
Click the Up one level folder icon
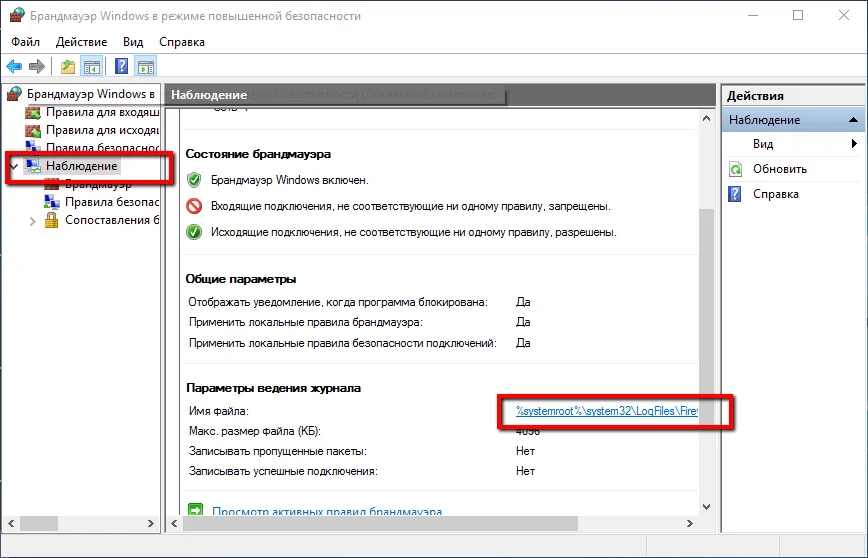68,67
